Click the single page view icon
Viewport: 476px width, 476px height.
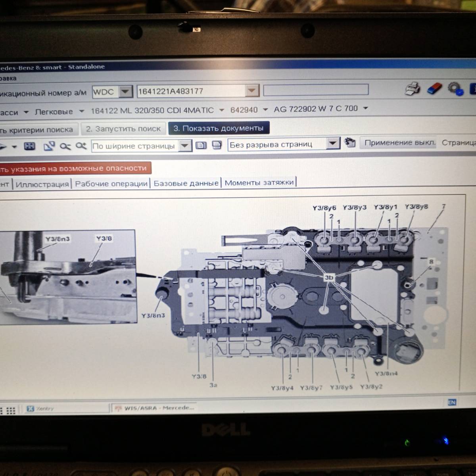click(x=201, y=146)
